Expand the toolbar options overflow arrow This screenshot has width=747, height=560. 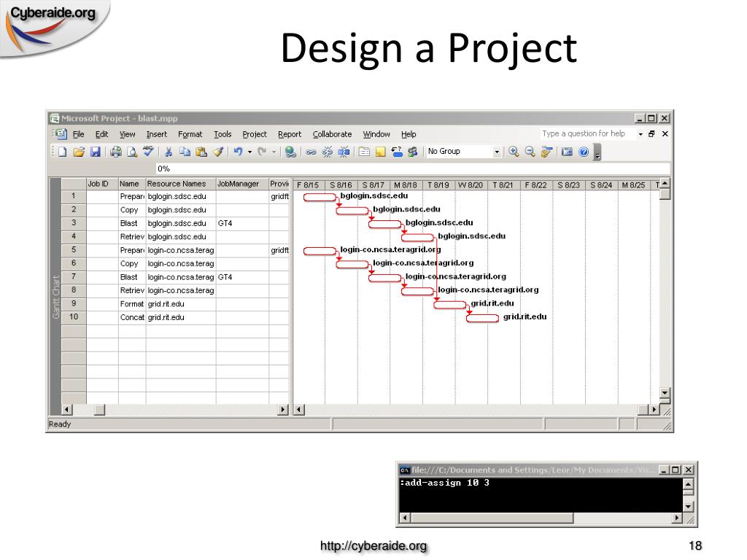(597, 153)
